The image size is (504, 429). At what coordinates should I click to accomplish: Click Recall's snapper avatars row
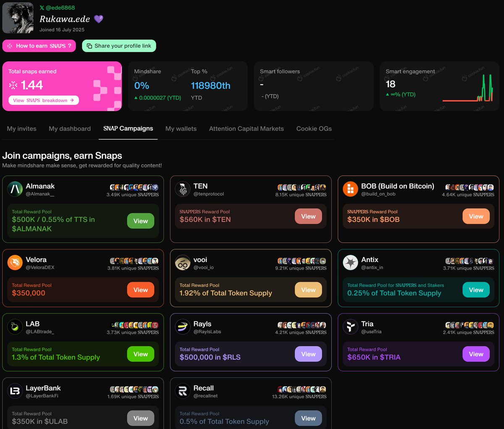point(302,390)
